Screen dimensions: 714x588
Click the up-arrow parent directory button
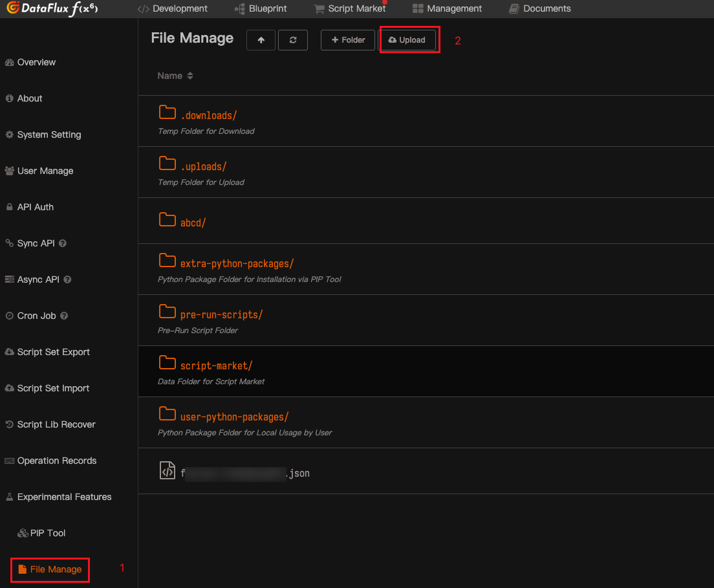point(261,40)
